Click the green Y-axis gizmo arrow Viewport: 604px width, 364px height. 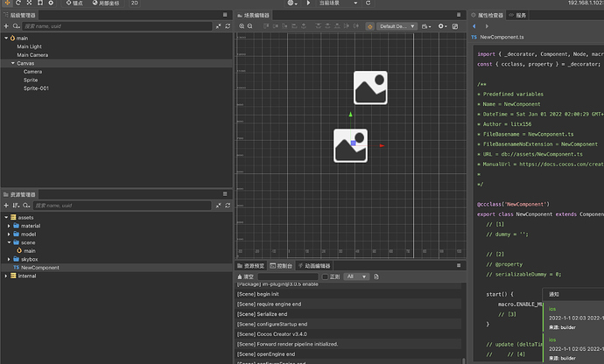(x=350, y=115)
